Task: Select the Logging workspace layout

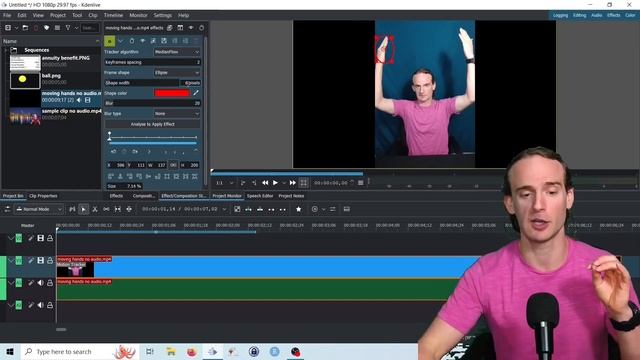Action: (x=560, y=15)
